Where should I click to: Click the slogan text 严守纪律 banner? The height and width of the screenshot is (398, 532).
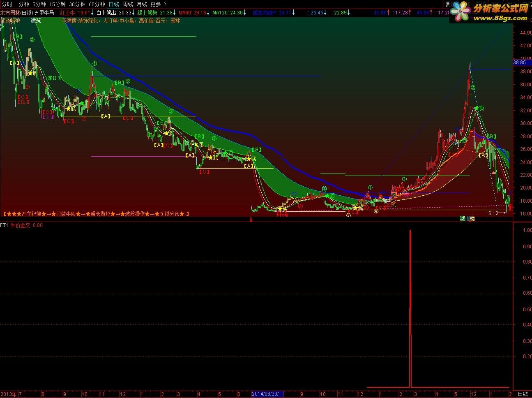pyautogui.click(x=96, y=214)
